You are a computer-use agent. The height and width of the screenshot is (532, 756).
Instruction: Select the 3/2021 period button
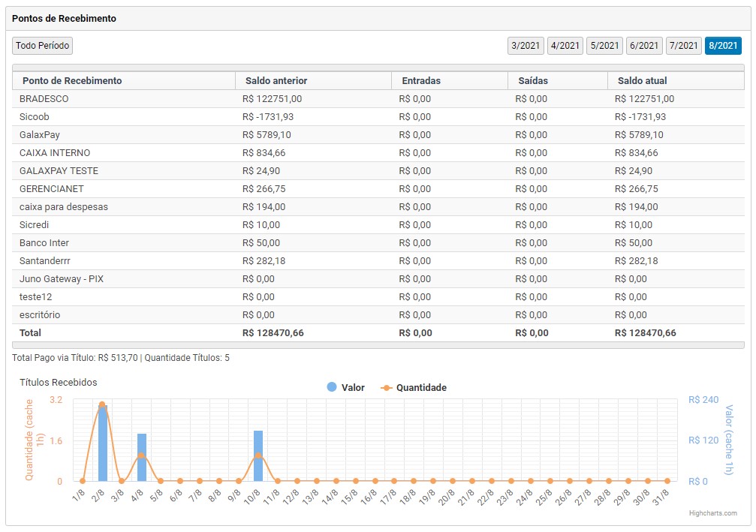tap(526, 46)
